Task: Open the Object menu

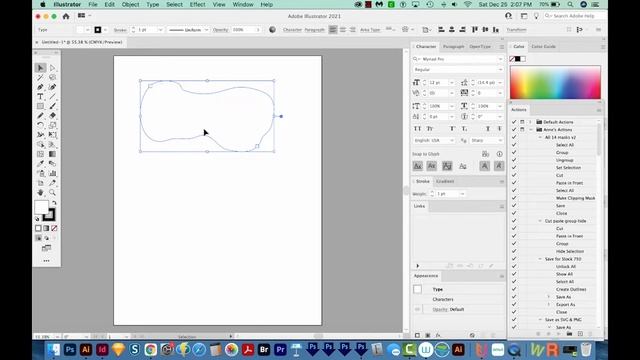Action: click(131, 4)
